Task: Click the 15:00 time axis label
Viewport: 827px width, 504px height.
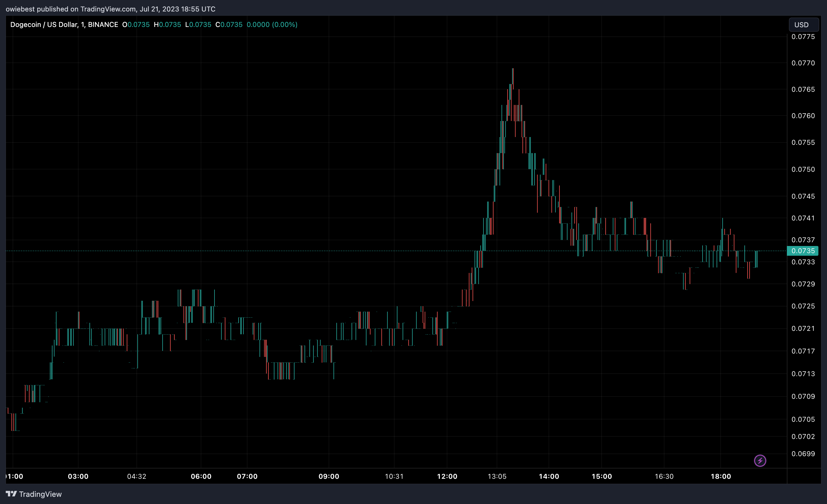Action: (x=601, y=476)
